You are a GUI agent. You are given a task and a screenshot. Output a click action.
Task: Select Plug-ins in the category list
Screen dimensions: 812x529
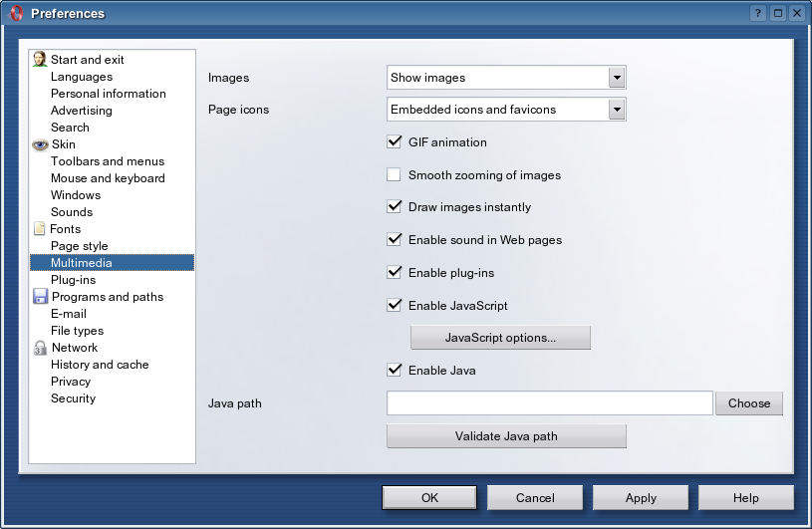coord(74,280)
